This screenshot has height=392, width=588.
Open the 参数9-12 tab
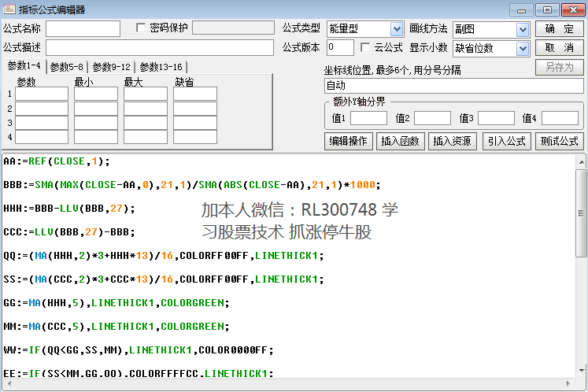click(x=111, y=67)
